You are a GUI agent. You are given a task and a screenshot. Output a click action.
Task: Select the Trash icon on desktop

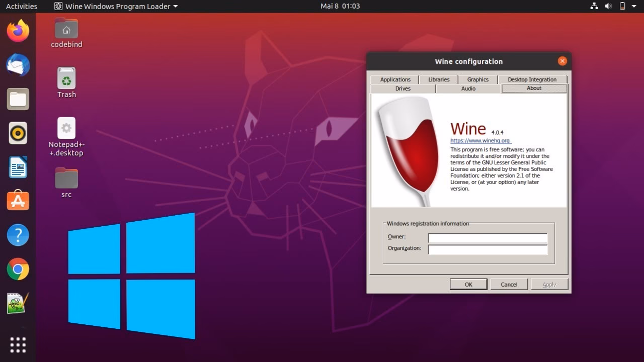click(66, 83)
